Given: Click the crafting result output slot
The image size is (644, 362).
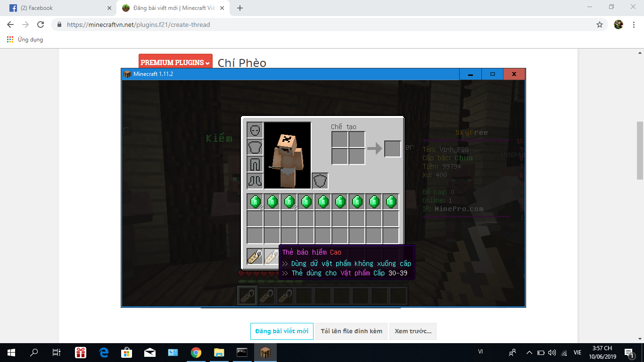Looking at the screenshot, I should (x=393, y=149).
